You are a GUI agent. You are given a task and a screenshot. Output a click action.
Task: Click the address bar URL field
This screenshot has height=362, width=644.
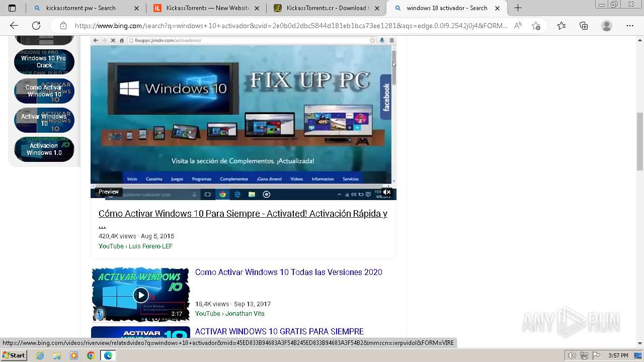click(291, 26)
